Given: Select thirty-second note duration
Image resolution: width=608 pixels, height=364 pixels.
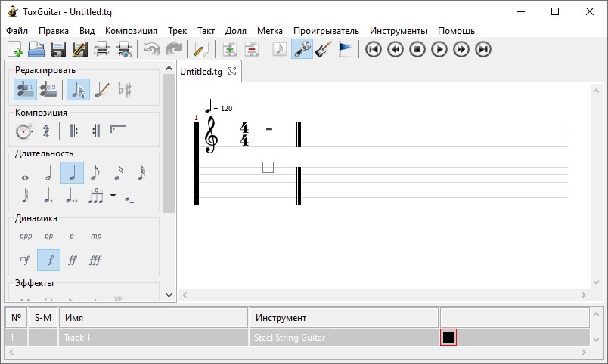Looking at the screenshot, I should coord(142,173).
